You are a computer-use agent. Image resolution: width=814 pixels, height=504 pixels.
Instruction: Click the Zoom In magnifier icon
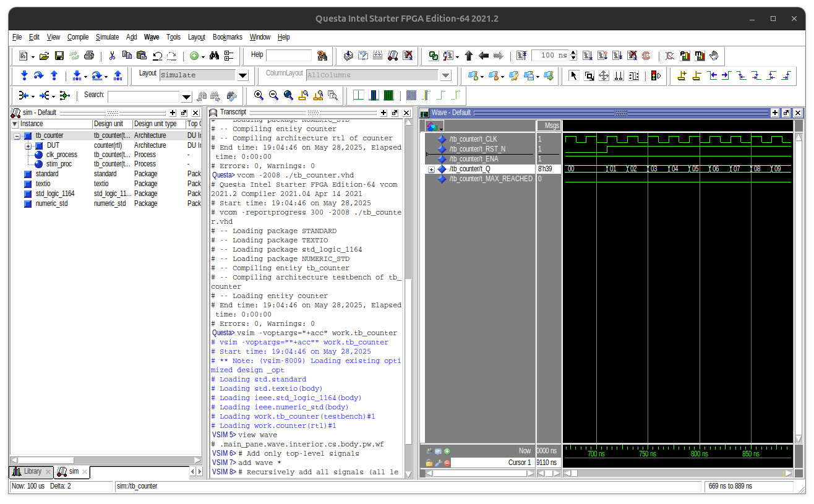(259, 95)
